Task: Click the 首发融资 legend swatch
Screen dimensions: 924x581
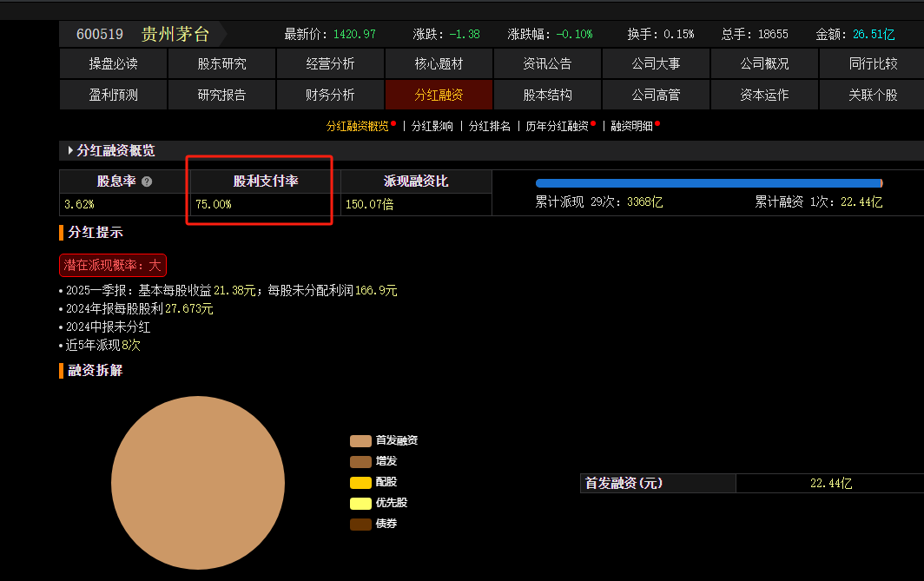Action: [x=360, y=441]
